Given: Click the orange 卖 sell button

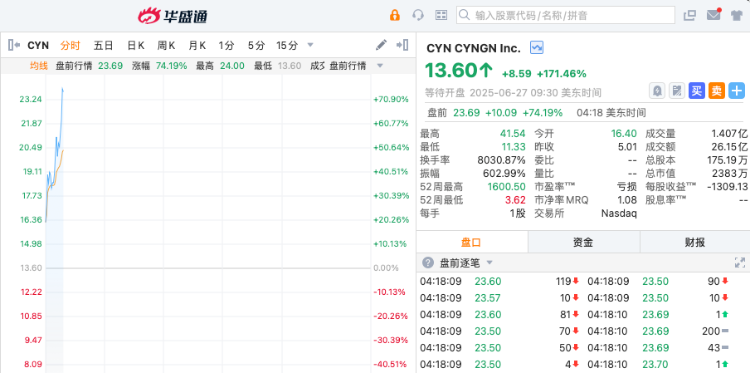Looking at the screenshot, I should tap(717, 90).
